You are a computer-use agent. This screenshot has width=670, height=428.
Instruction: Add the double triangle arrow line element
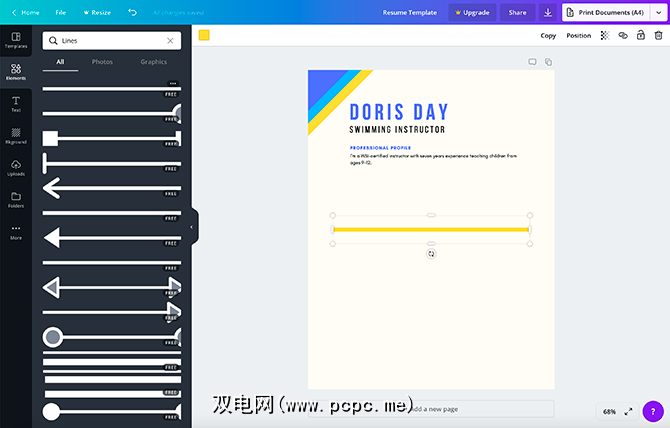pyautogui.click(x=112, y=287)
